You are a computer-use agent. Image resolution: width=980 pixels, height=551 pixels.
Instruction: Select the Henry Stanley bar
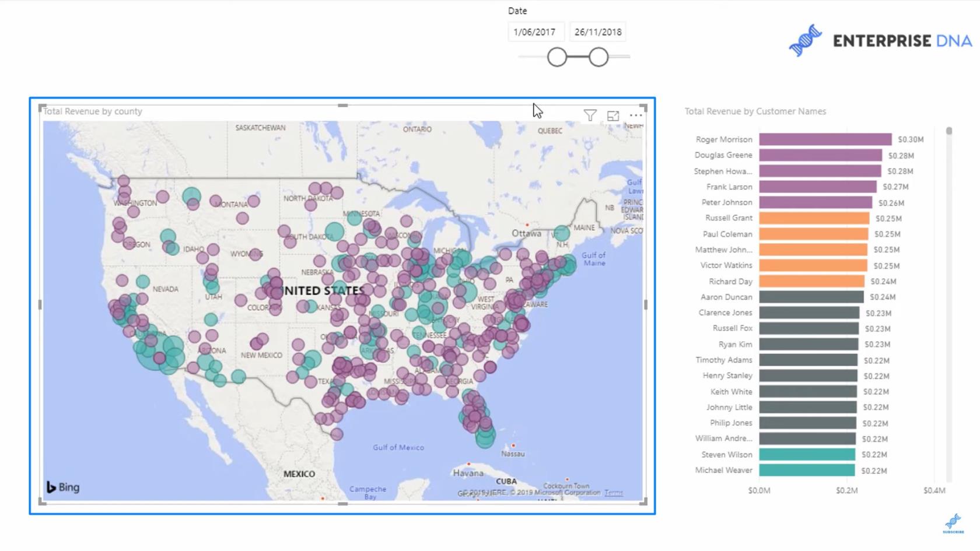coord(808,375)
